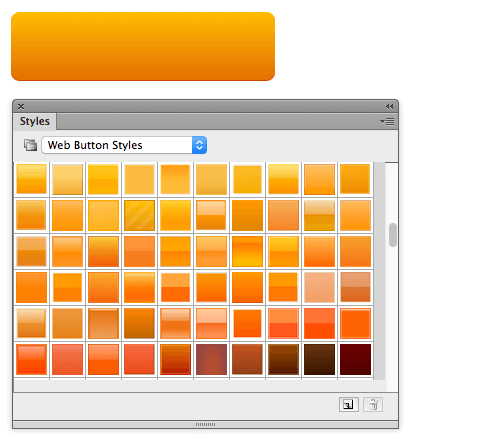Viewport: 500px width, 448px height.
Task: Open the Web Button Styles dropdown
Action: point(124,145)
